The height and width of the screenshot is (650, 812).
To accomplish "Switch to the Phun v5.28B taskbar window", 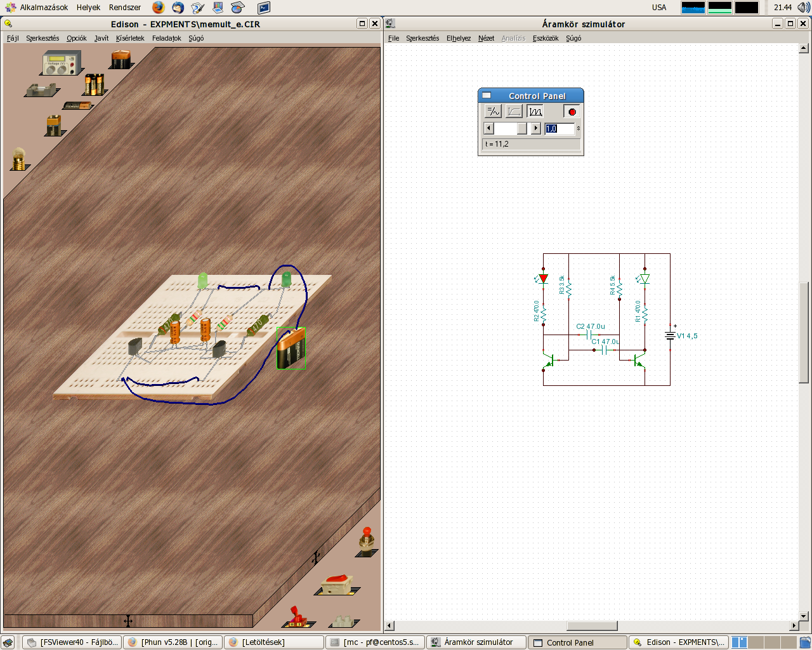I will click(x=173, y=642).
